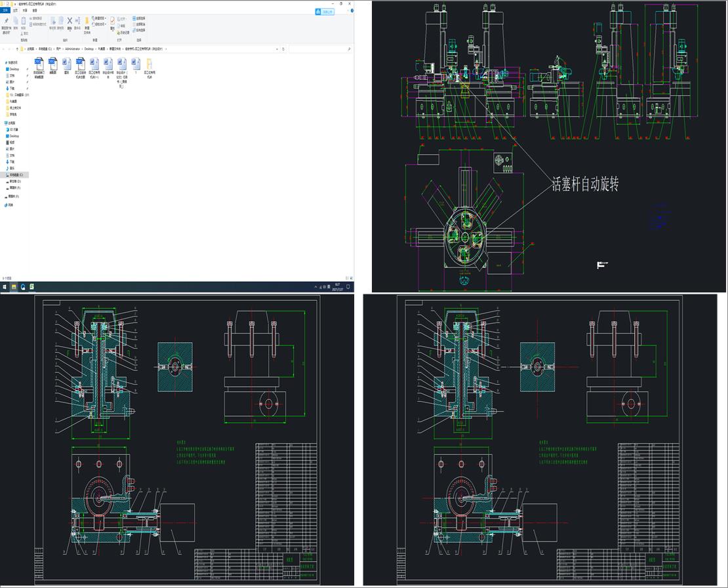This screenshot has height=588, width=728.
Task: Switch to the Share ribbon tab
Action: click(x=25, y=10)
